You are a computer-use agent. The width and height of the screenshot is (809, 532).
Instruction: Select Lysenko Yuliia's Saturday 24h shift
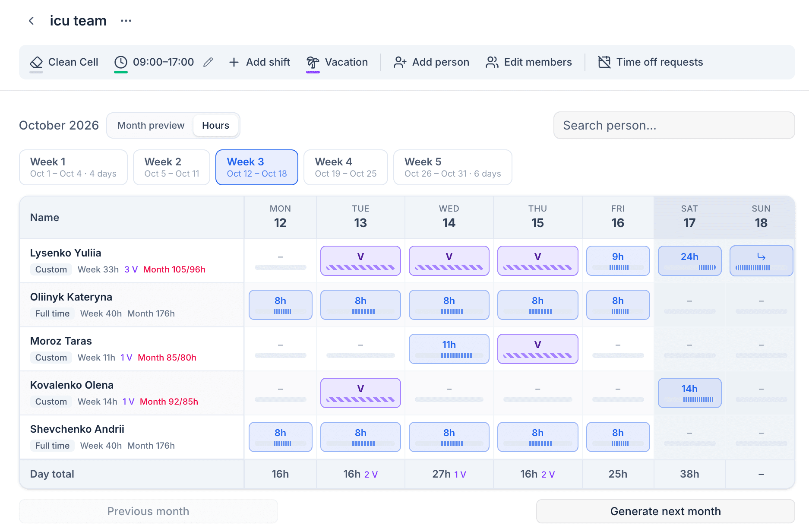(x=690, y=261)
